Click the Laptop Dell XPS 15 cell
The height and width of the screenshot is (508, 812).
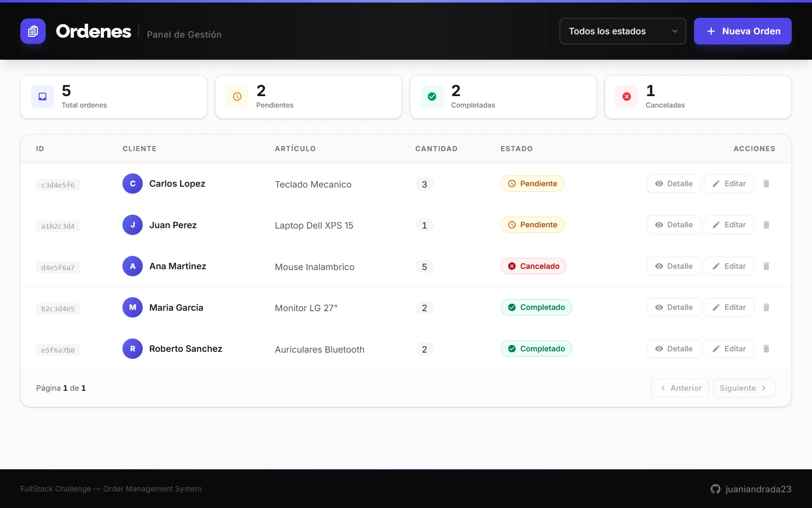click(314, 225)
